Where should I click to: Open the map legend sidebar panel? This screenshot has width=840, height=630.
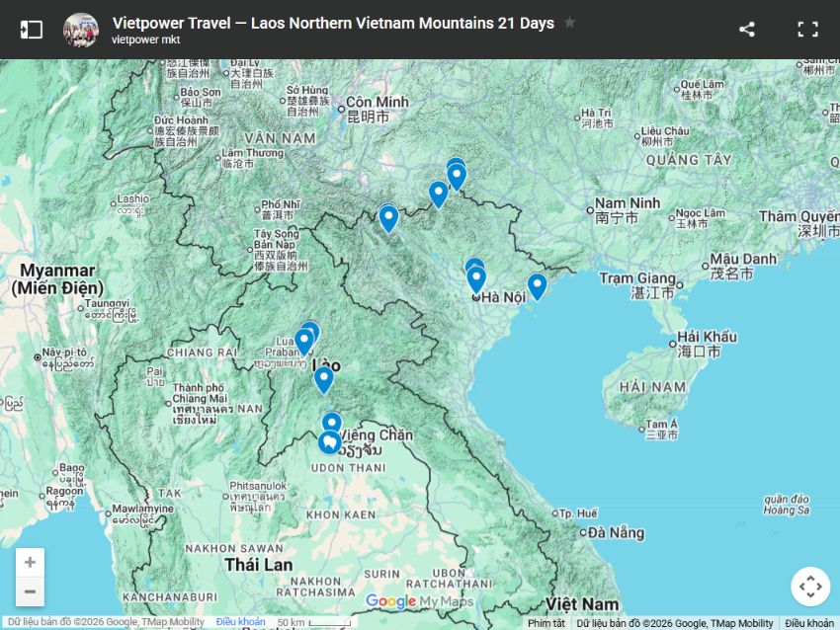31,29
